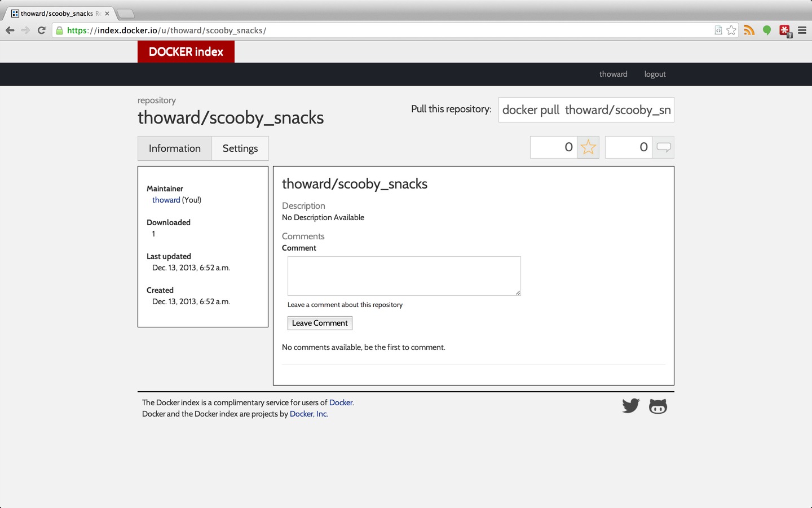This screenshot has height=508, width=812.
Task: Visit Docker's Twitter page via the bird icon
Action: coord(630,405)
